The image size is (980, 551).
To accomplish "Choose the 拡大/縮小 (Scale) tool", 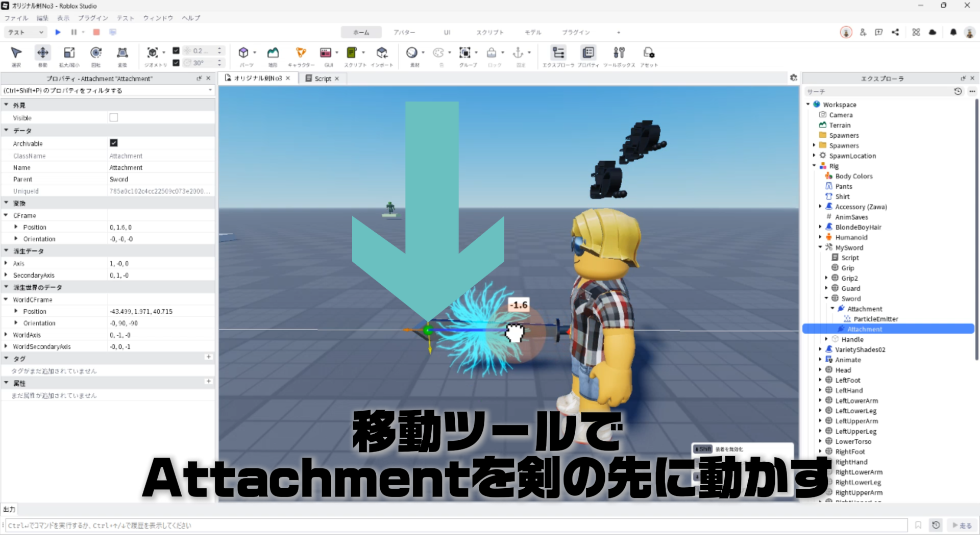I will [69, 53].
